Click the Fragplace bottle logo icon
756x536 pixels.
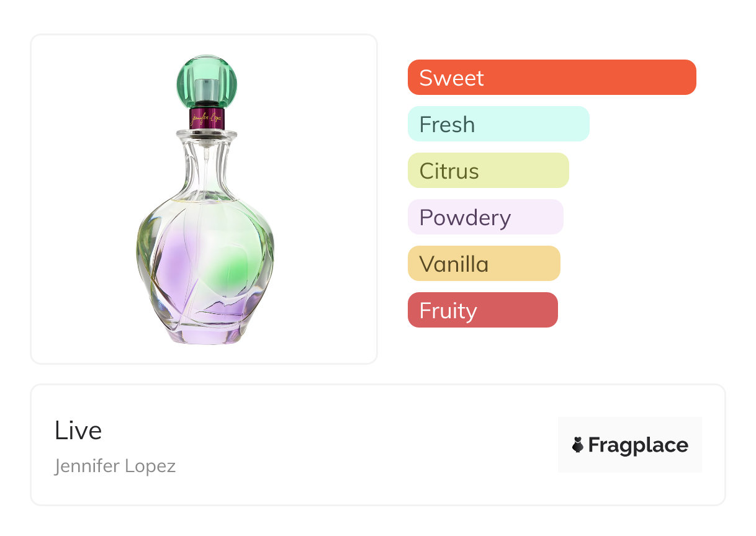(x=578, y=445)
